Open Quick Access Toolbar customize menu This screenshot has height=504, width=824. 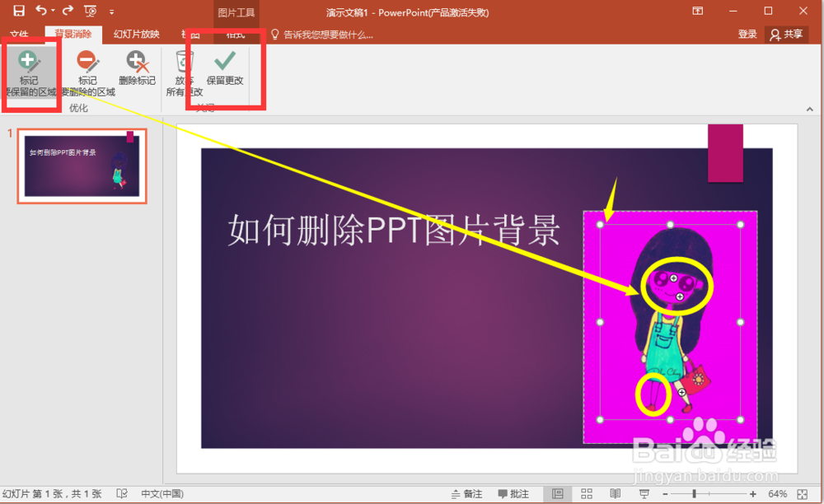pyautogui.click(x=110, y=12)
